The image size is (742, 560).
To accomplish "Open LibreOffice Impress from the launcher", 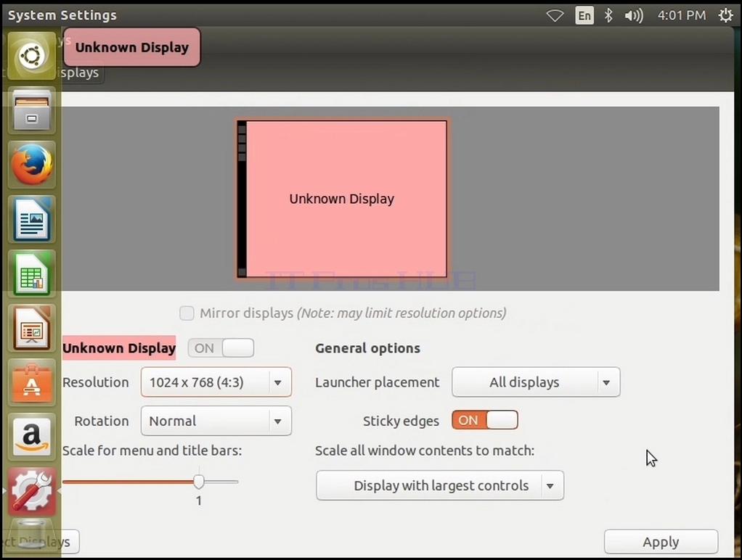I will (32, 329).
